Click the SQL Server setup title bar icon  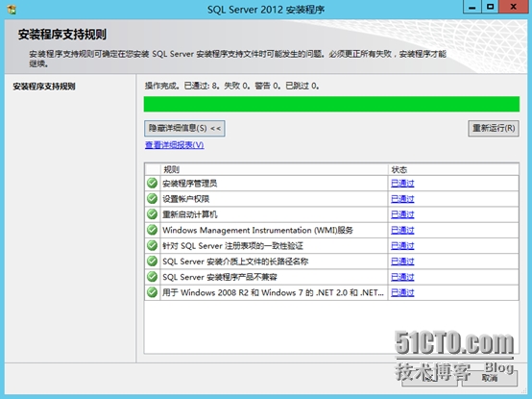pyautogui.click(x=12, y=10)
